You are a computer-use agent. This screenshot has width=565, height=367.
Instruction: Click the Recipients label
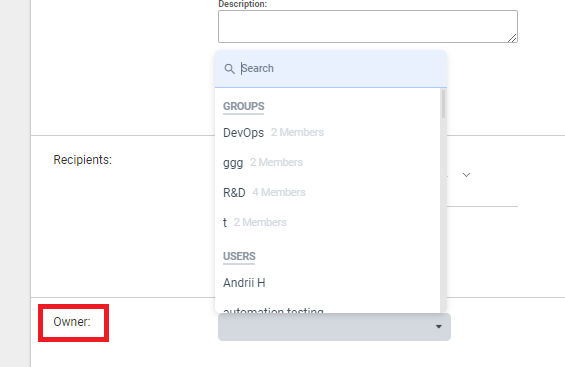tap(83, 160)
